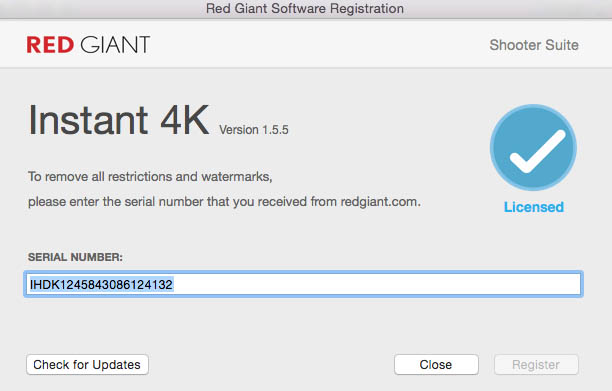Click the 'To remove all restrictions' text line
The image size is (612, 391).
pyautogui.click(x=150, y=177)
